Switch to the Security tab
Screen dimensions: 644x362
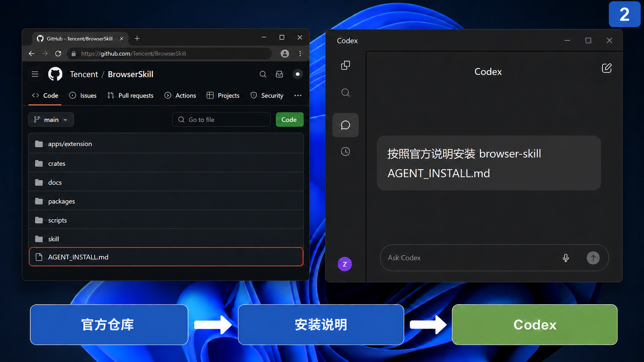pos(267,95)
